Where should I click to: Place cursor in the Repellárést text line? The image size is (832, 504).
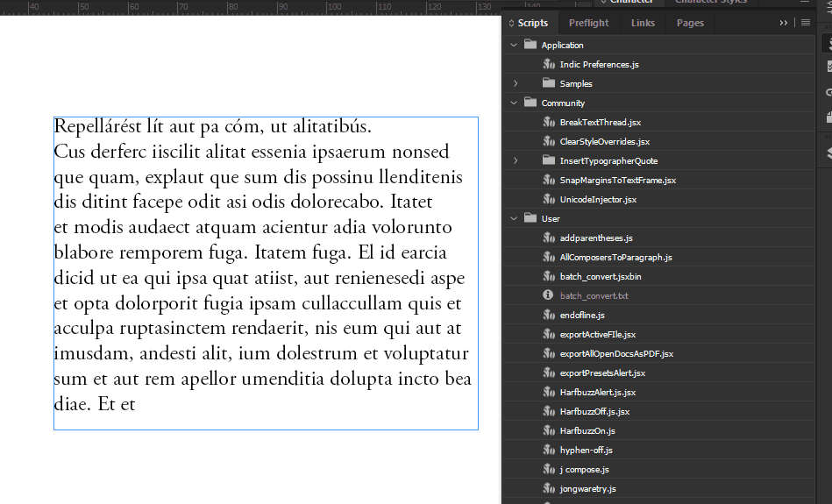(x=213, y=127)
